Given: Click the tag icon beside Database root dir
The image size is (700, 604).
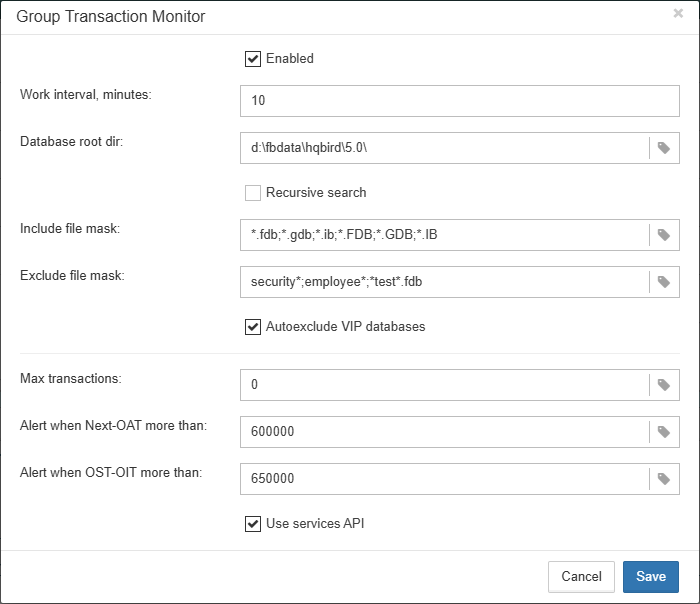Looking at the screenshot, I should 664,148.
